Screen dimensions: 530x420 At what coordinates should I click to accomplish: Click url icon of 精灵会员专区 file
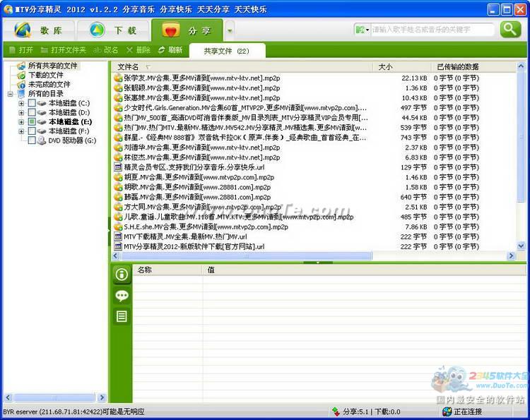click(118, 167)
